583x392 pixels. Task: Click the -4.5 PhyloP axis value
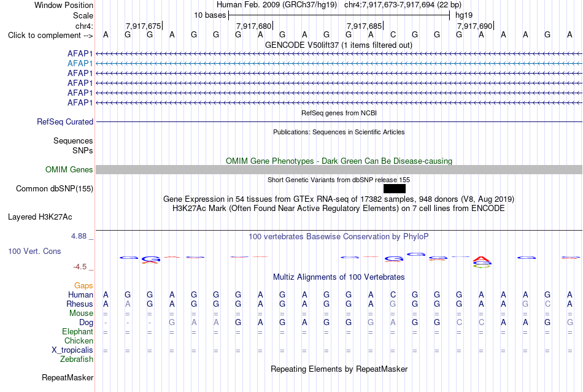80,267
